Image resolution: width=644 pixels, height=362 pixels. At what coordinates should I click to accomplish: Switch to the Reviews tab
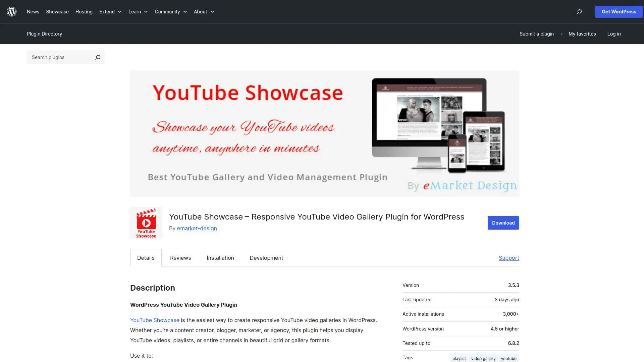pyautogui.click(x=180, y=258)
